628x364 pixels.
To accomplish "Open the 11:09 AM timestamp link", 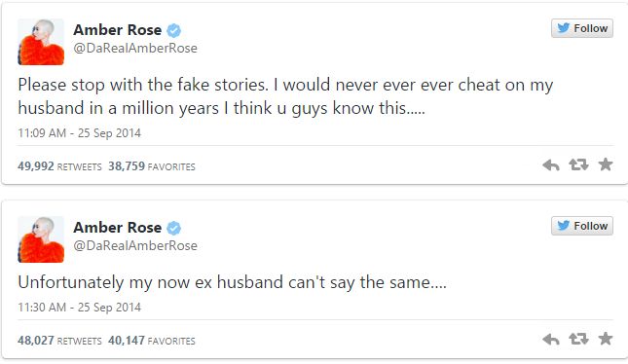I will (79, 133).
